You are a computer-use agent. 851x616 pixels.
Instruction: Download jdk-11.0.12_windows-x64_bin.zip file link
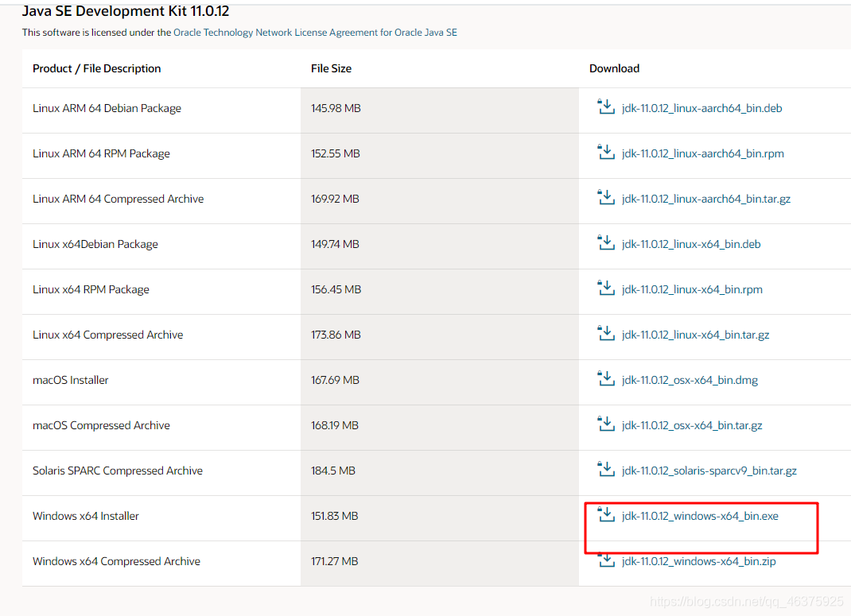point(698,562)
